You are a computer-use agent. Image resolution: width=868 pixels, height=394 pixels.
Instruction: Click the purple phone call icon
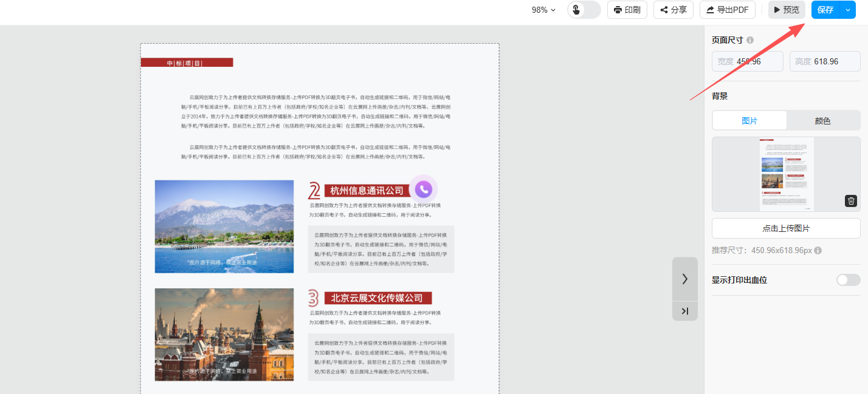pyautogui.click(x=424, y=189)
